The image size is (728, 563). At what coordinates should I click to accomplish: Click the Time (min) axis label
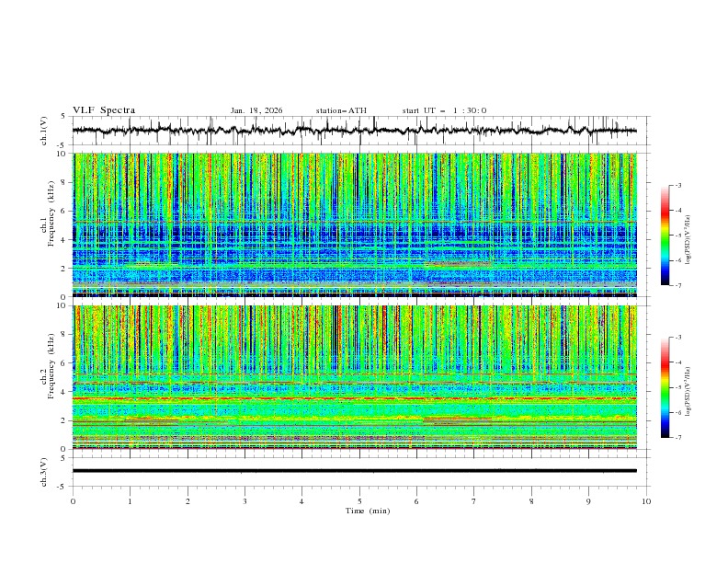(x=367, y=511)
